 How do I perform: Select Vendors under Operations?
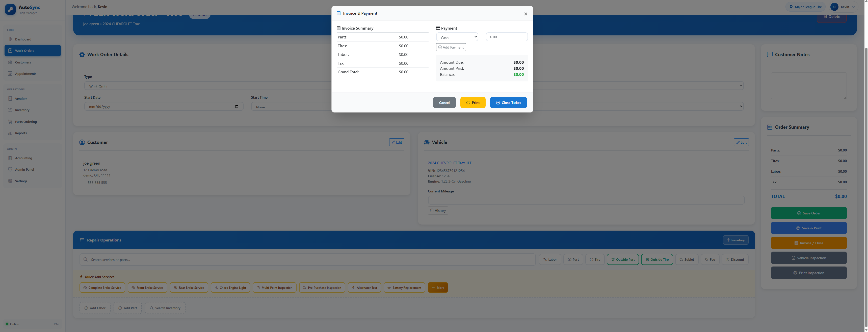tap(21, 99)
